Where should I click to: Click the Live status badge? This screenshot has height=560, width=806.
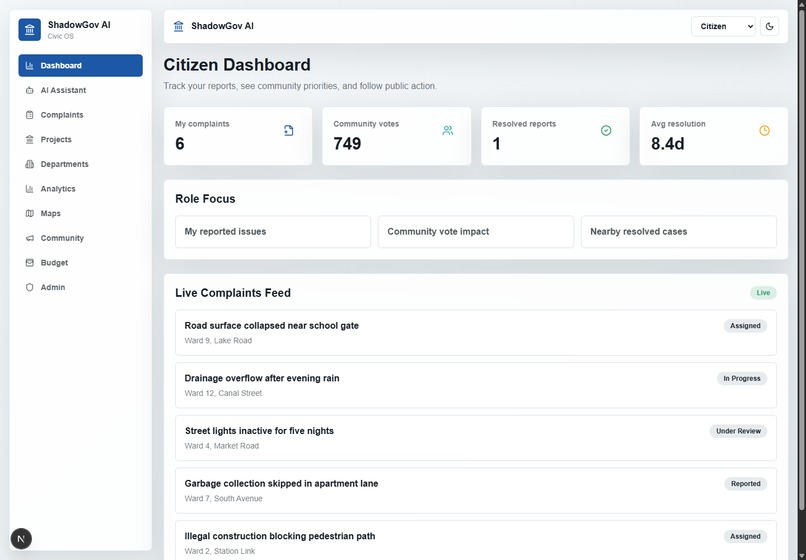click(x=763, y=293)
